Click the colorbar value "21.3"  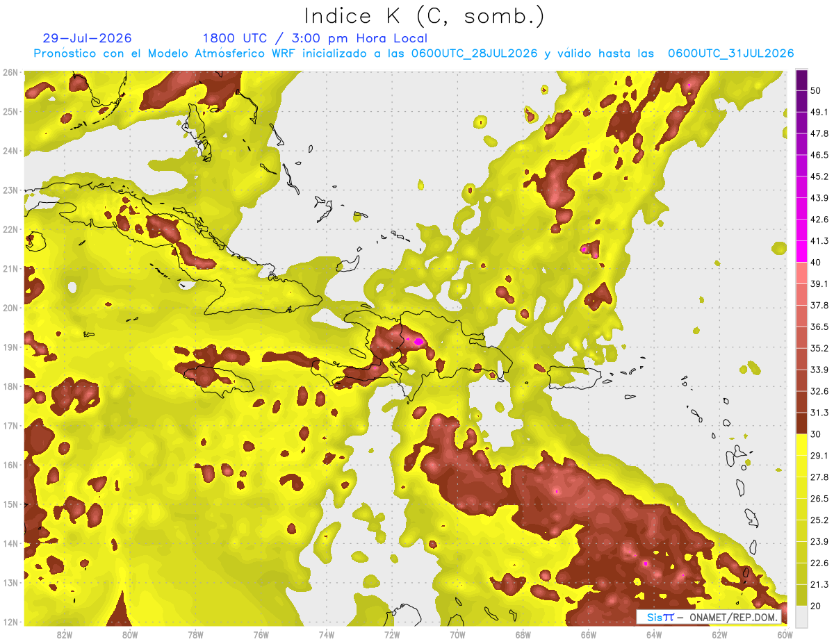tap(819, 584)
